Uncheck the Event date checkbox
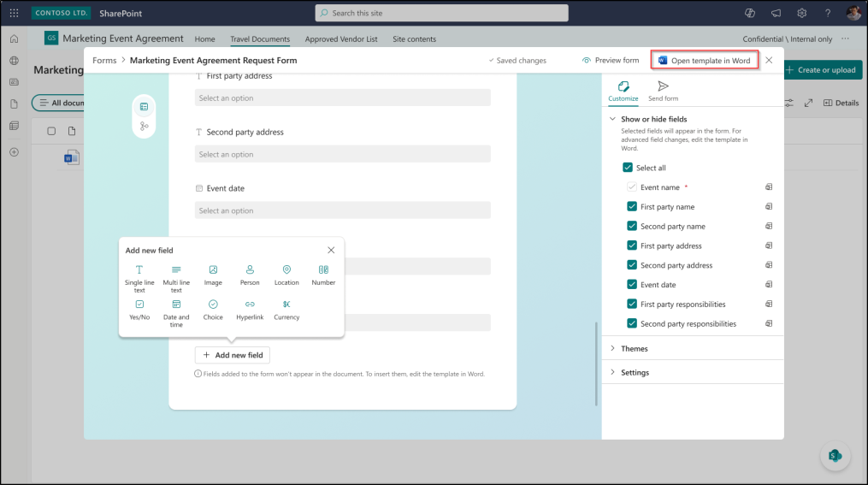Image resolution: width=868 pixels, height=485 pixels. (x=632, y=285)
